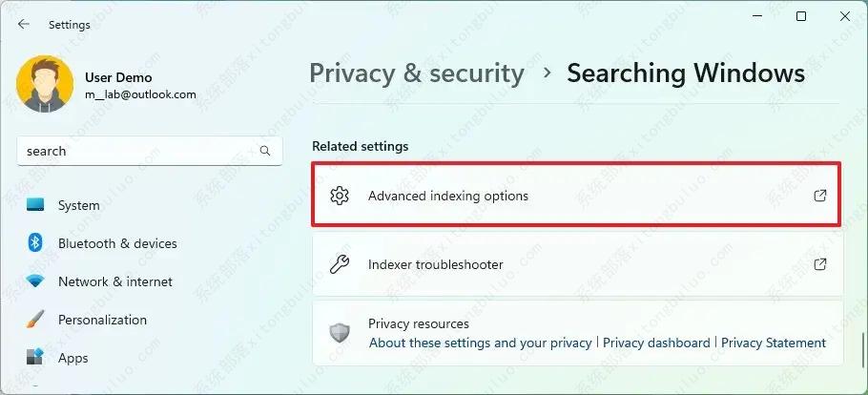Focus the settings search input field
The image size is (868, 395).
[x=150, y=151]
